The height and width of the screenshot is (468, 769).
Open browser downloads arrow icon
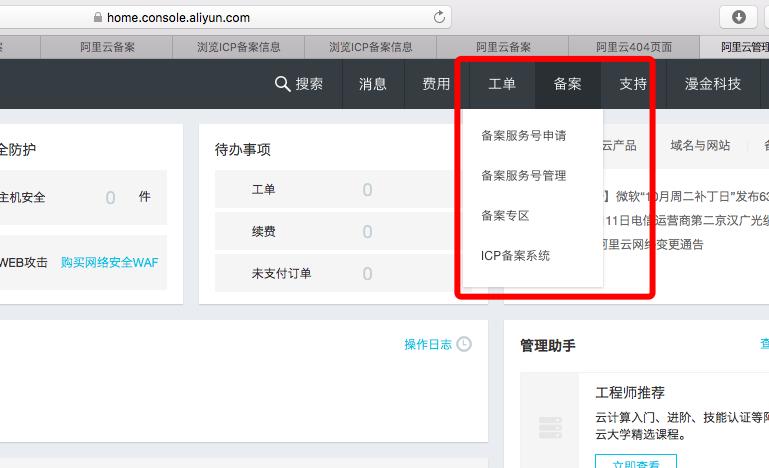click(739, 17)
